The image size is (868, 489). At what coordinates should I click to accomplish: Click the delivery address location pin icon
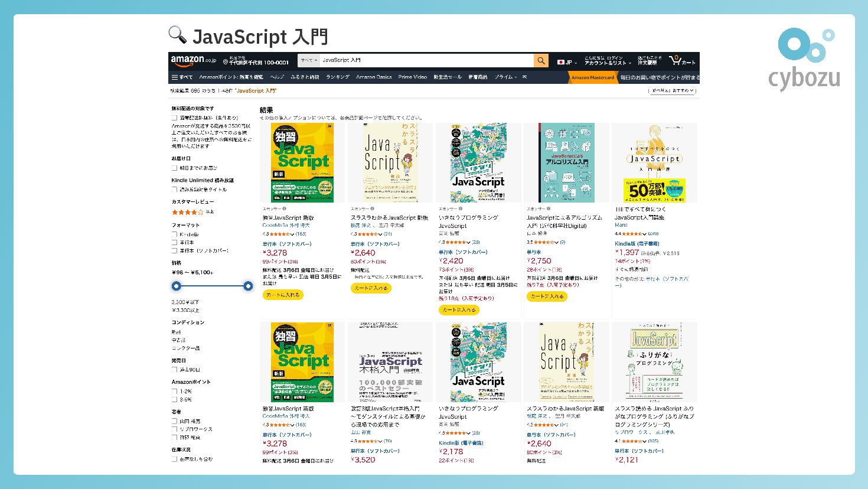pyautogui.click(x=226, y=62)
